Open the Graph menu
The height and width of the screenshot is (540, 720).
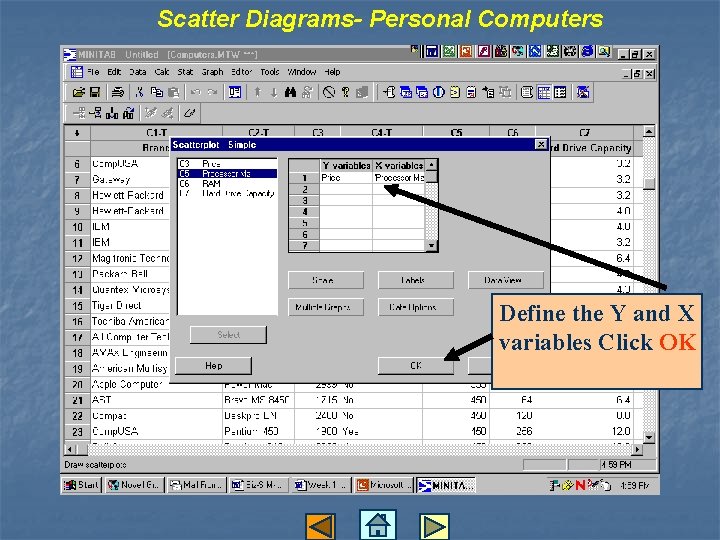pyautogui.click(x=212, y=72)
